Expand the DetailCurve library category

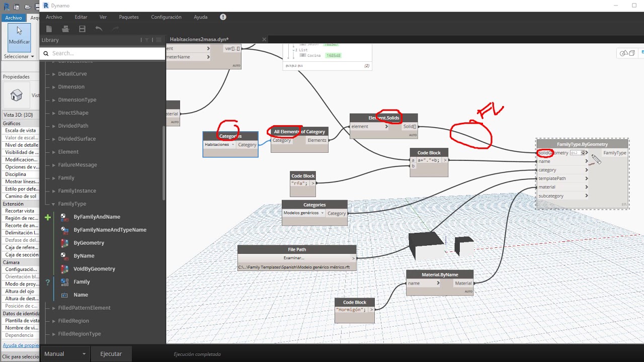click(54, 74)
